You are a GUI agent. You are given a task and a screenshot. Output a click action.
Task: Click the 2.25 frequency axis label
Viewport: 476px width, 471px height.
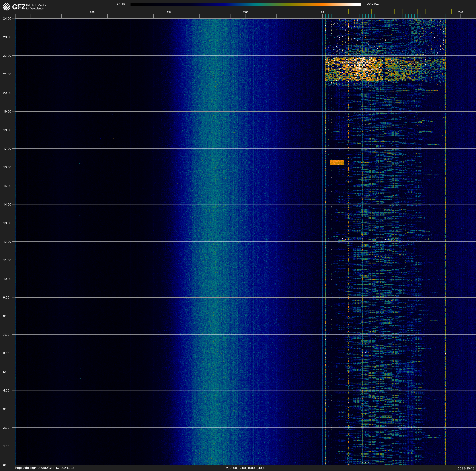(x=92, y=12)
